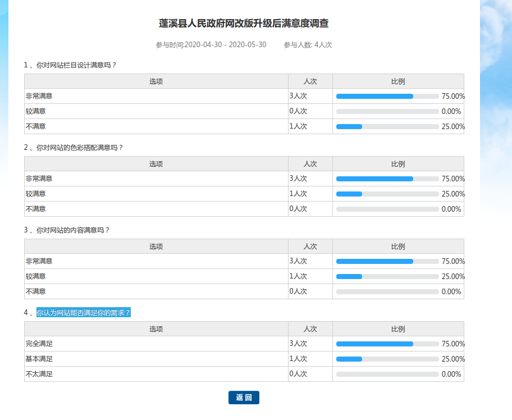Click the 参与人数 4人次 text

(308, 45)
